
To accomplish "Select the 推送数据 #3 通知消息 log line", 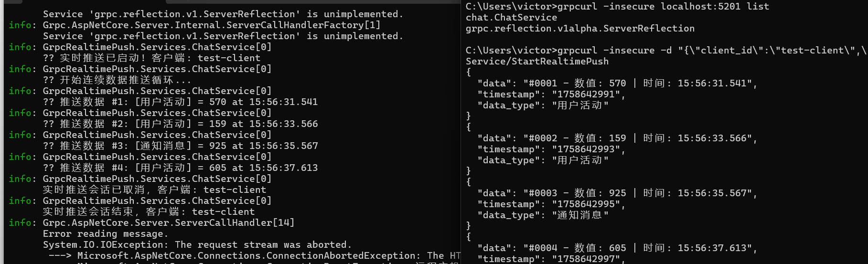I will pyautogui.click(x=180, y=146).
